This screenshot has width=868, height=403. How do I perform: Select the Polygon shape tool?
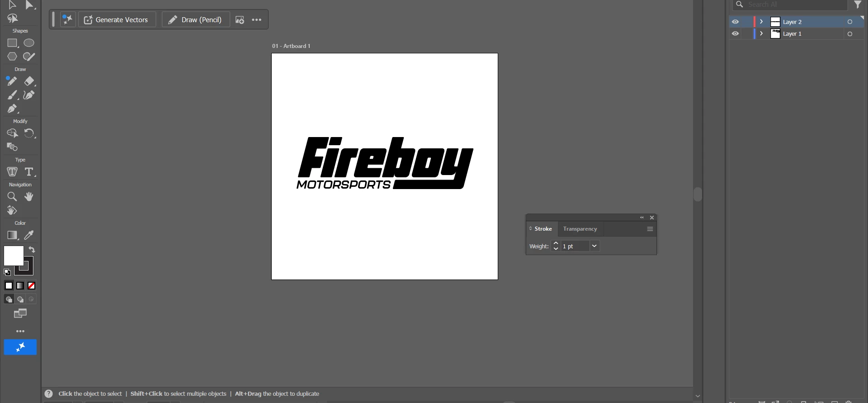[12, 57]
